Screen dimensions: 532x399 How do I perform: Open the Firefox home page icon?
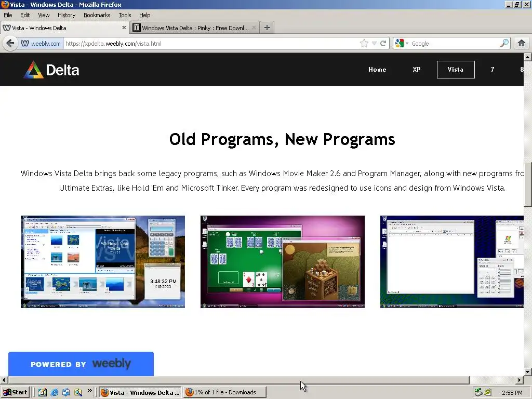(522, 43)
